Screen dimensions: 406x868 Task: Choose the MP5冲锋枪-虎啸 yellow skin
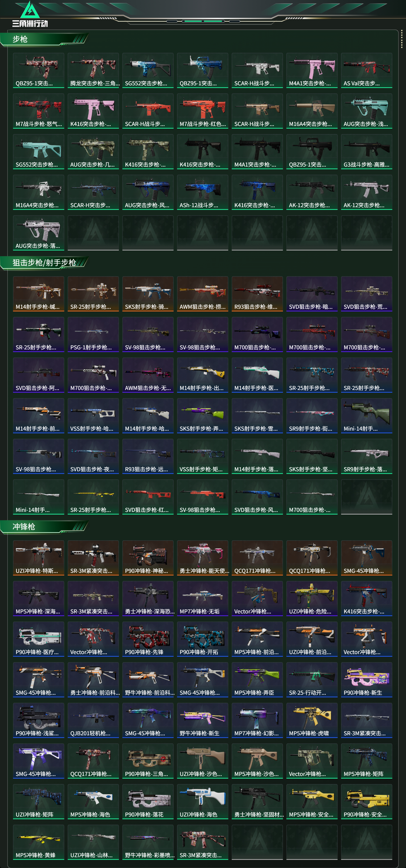coord(312,720)
